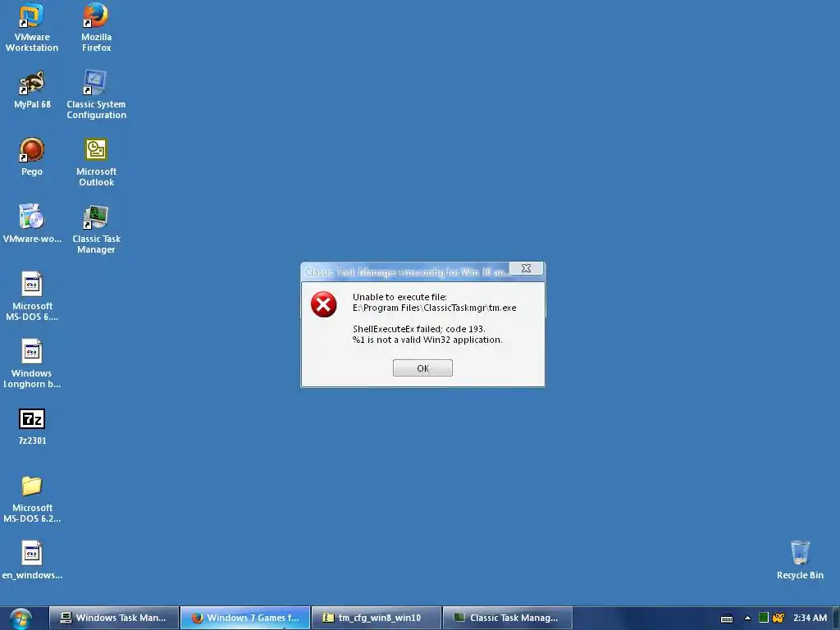This screenshot has width=840, height=630.
Task: Close the Classic Task Manager error dialog
Action: click(526, 268)
